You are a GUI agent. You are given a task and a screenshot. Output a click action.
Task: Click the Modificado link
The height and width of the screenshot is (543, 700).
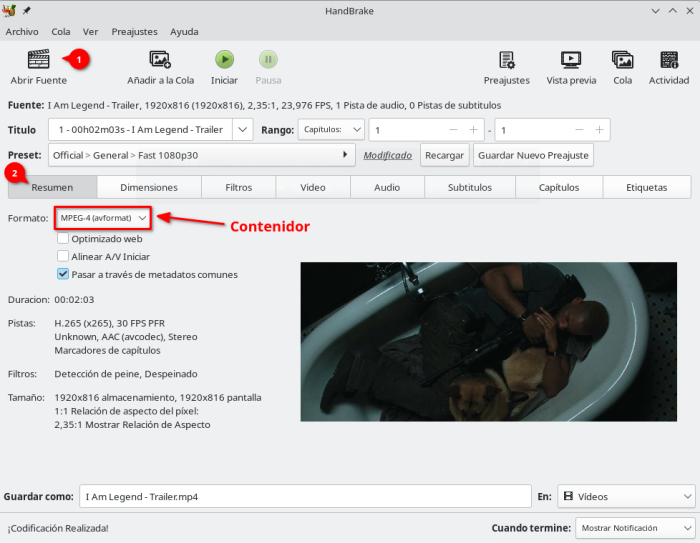pos(388,155)
